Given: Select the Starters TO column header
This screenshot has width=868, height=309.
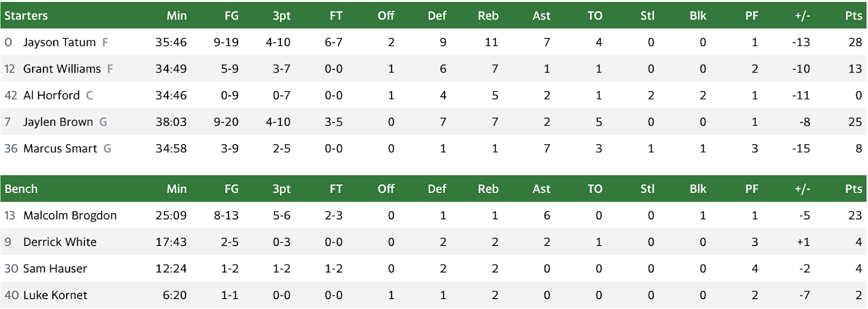Looking at the screenshot, I should click(x=595, y=16).
